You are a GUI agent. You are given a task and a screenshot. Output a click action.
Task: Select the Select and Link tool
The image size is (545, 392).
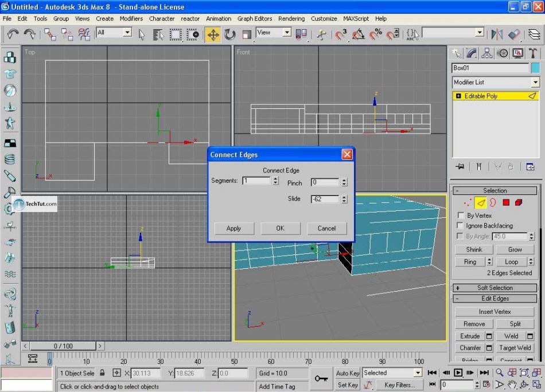[x=50, y=34]
